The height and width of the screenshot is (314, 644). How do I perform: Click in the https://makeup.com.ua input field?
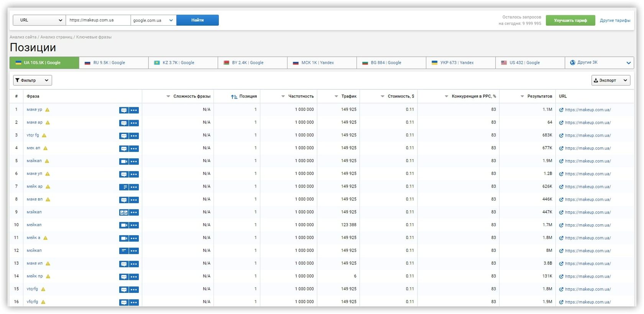click(x=98, y=20)
